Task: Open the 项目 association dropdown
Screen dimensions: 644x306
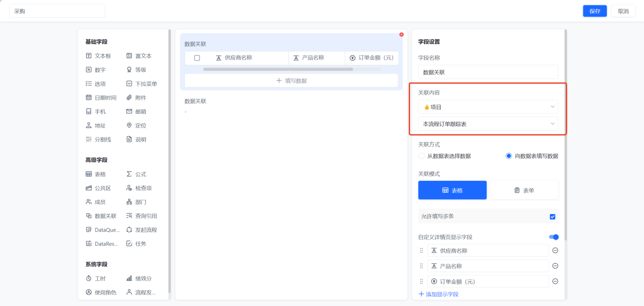Action: [488, 107]
